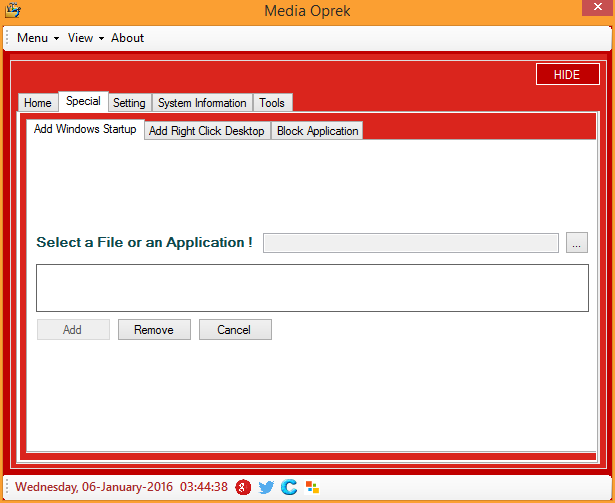Open the Add Right Click Desktop sub-tab

pos(207,131)
